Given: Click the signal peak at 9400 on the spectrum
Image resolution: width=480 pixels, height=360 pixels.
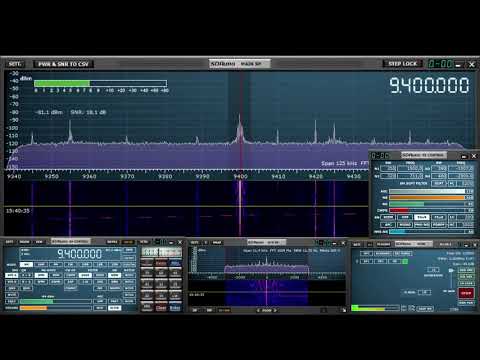Looking at the screenshot, I should pyautogui.click(x=240, y=128).
